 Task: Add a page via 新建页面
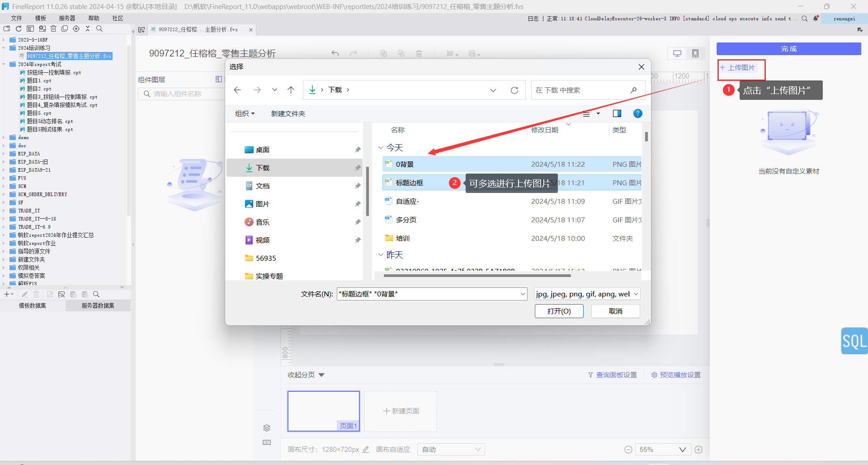point(401,411)
